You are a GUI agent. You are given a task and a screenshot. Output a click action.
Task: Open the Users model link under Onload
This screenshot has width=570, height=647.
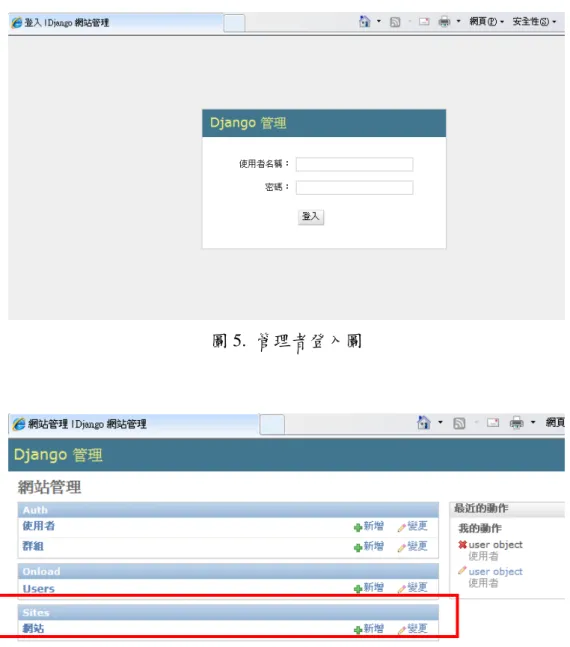coord(38,589)
